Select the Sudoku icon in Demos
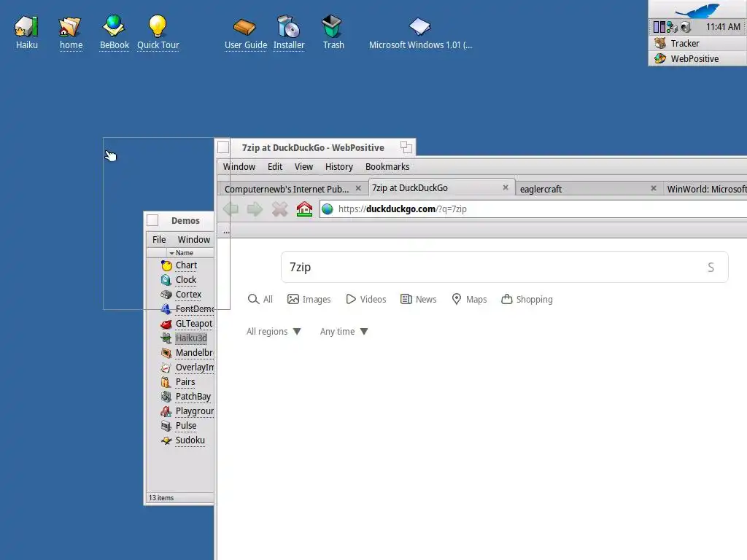Viewport: 747px width, 560px height. tap(166, 440)
